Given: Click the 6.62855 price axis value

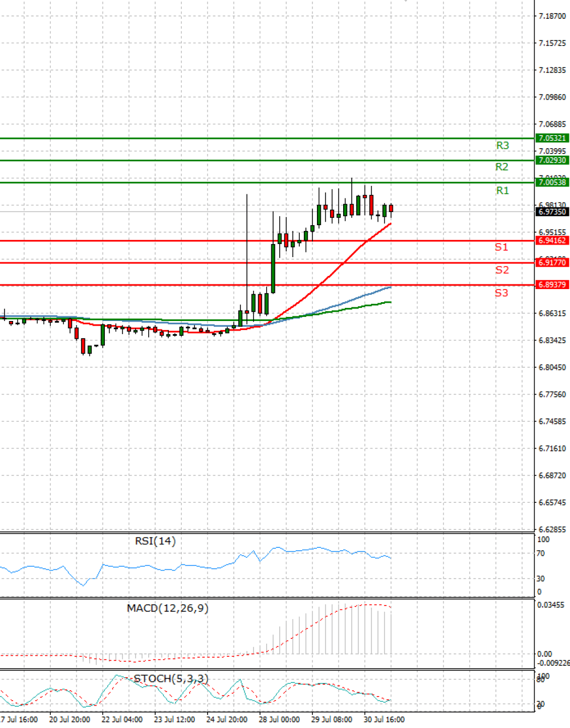Looking at the screenshot, I should (552, 529).
